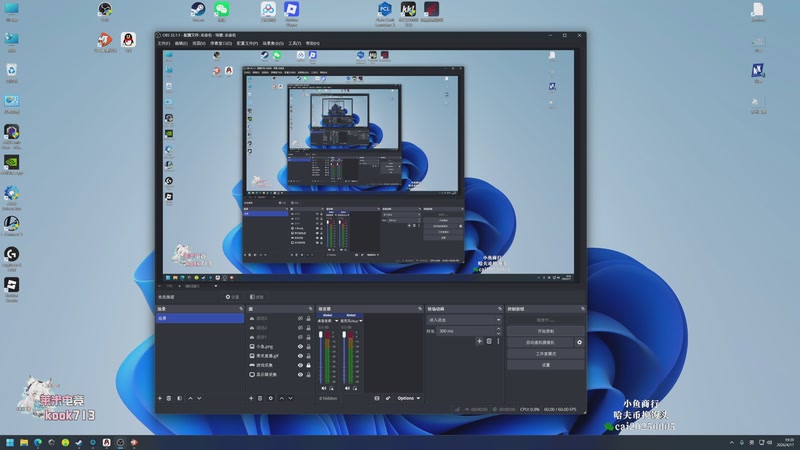This screenshot has height=450, width=800.
Task: Open the View menu in OBS
Action: (199, 43)
